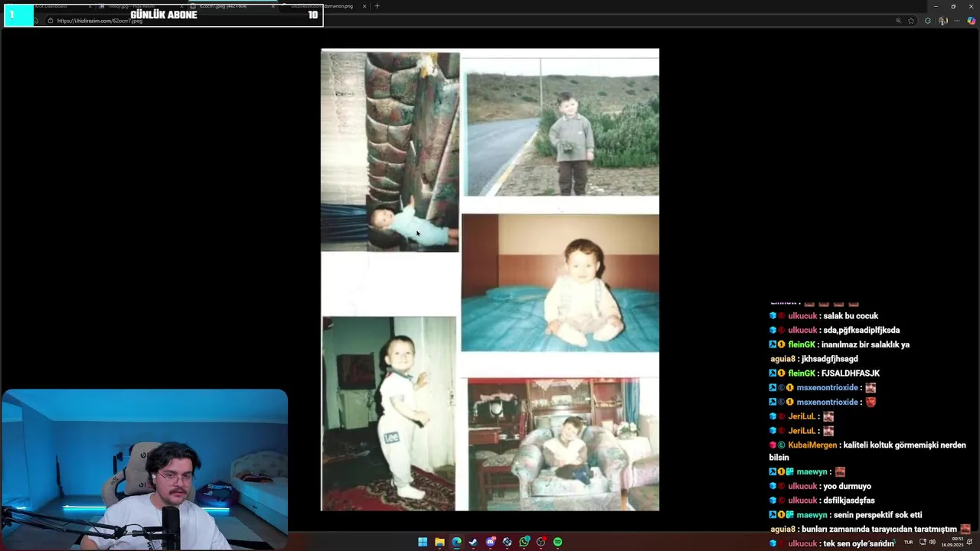Open the Copilot sidebar icon
Viewport: 980px width, 551px height.
tap(971, 21)
